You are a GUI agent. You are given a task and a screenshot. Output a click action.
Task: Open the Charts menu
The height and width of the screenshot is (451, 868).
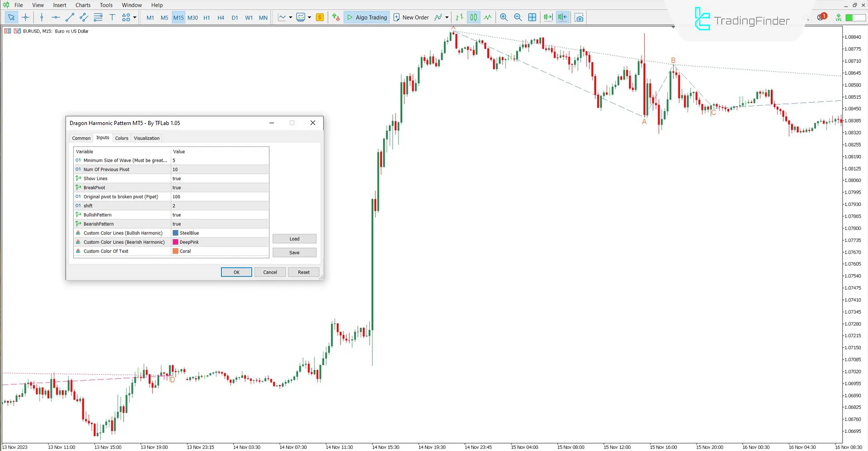pos(83,5)
